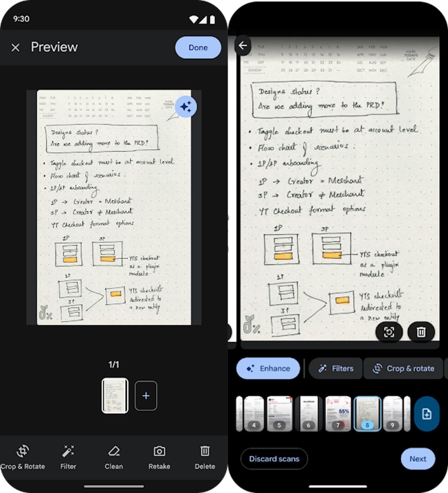Tap the Done button

point(198,48)
